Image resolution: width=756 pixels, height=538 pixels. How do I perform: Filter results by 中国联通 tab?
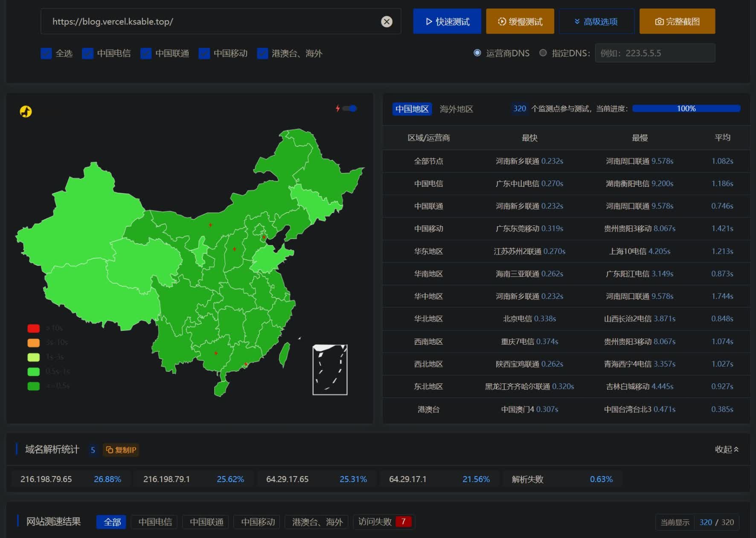[x=206, y=522]
